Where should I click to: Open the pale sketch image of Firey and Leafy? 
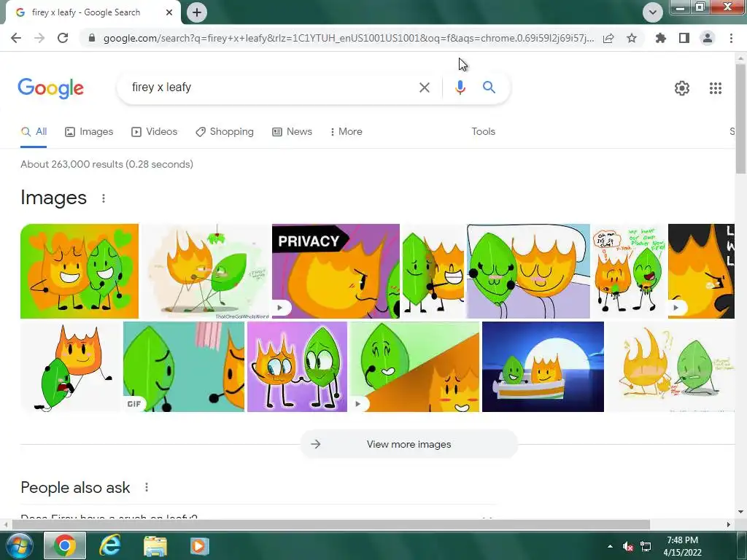671,367
